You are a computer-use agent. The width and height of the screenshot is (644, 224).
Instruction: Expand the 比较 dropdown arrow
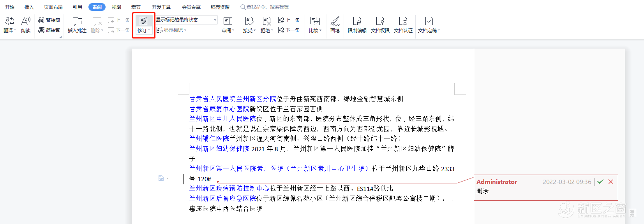[x=320, y=30]
